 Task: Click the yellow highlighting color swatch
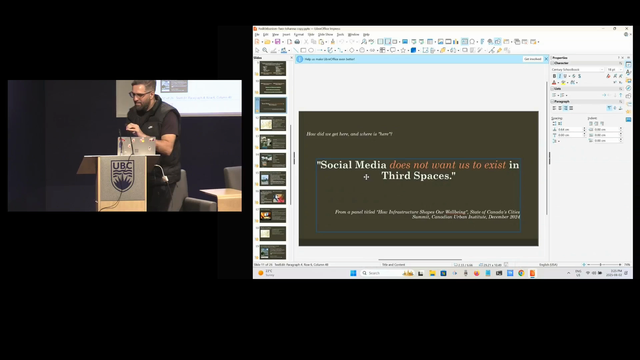[563, 82]
